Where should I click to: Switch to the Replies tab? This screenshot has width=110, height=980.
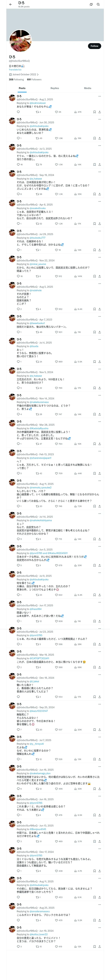pos(55,88)
